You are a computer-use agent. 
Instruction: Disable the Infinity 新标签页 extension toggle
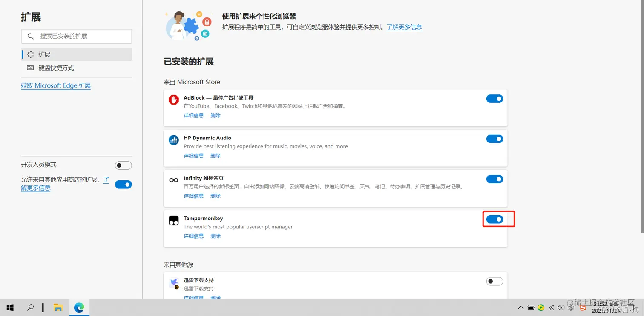[494, 179]
